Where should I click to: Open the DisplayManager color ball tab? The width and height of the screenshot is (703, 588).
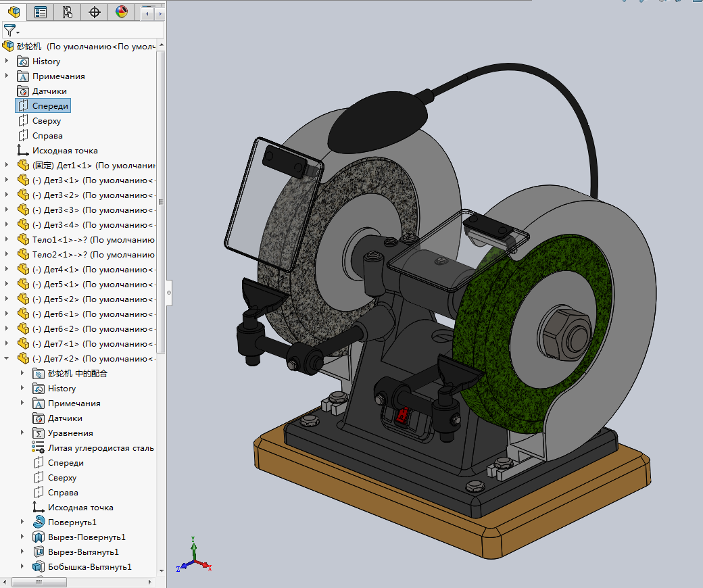122,12
